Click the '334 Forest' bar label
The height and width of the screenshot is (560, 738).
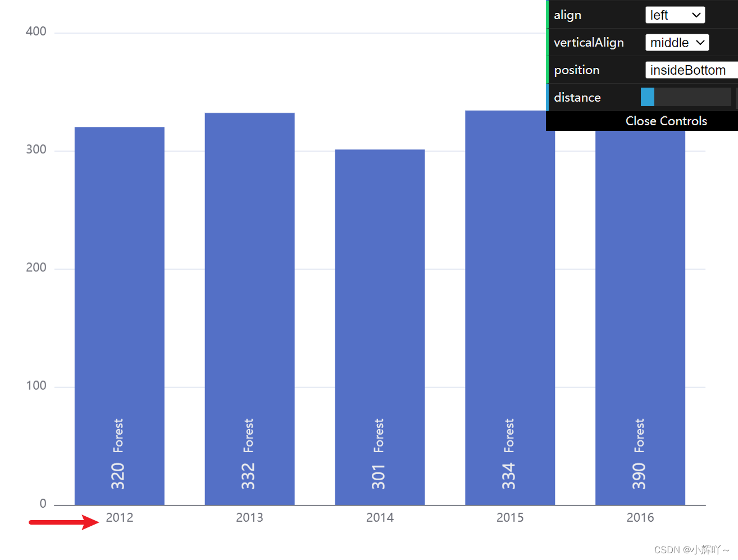click(x=509, y=454)
